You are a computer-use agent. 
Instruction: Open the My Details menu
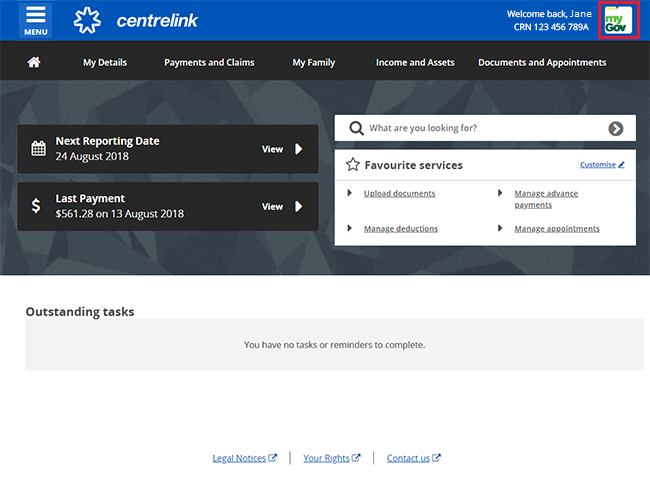pyautogui.click(x=105, y=62)
